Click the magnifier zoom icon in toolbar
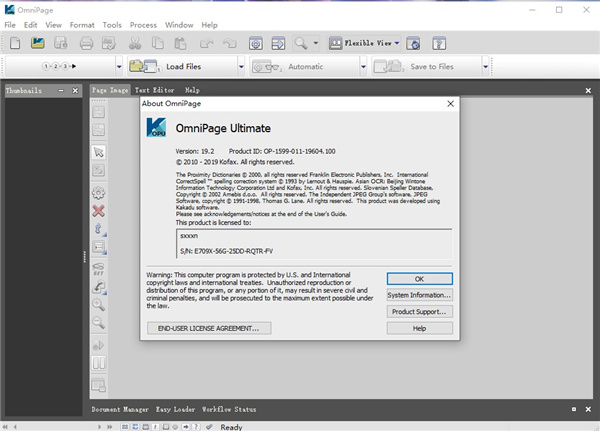 [x=301, y=43]
